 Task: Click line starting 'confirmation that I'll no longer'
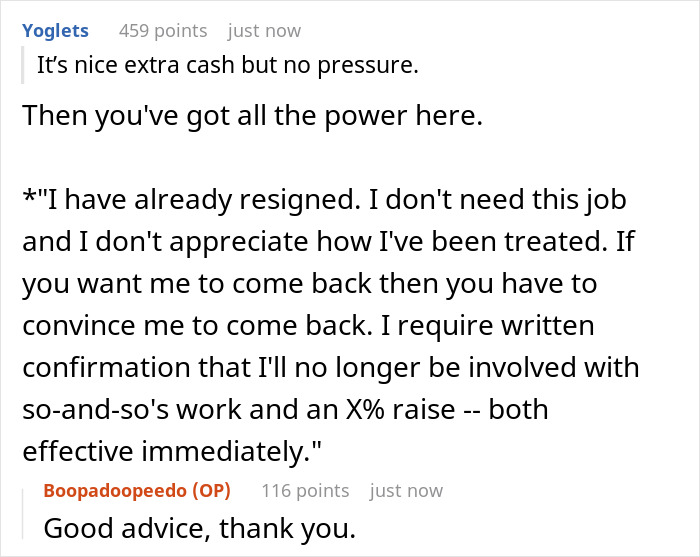[330, 367]
